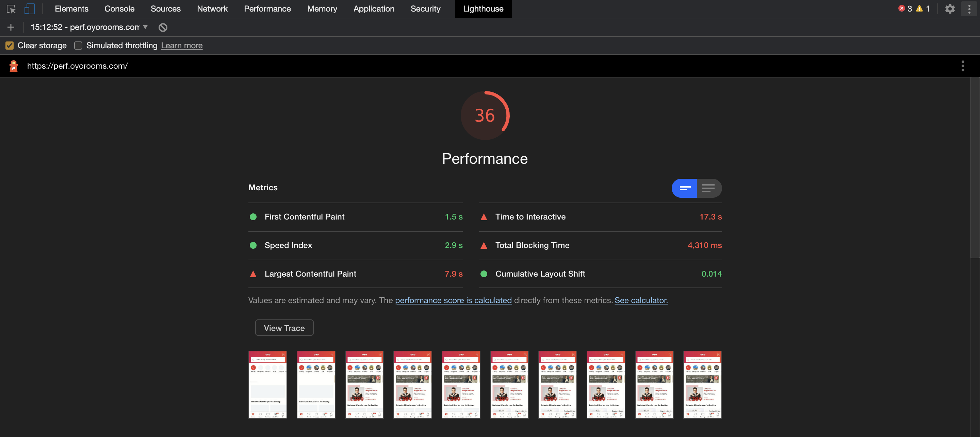This screenshot has width=980, height=437.
Task: Click the yellow warning count icon
Action: click(919, 8)
